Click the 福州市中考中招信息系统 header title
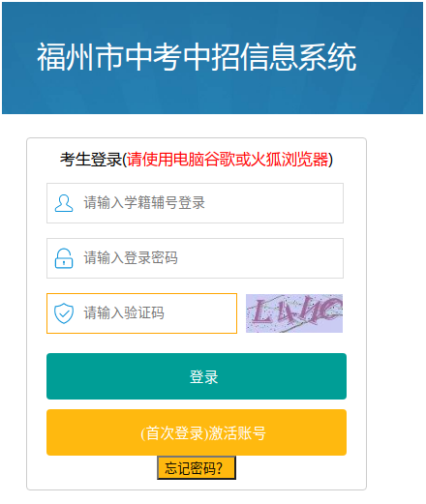 (x=197, y=57)
